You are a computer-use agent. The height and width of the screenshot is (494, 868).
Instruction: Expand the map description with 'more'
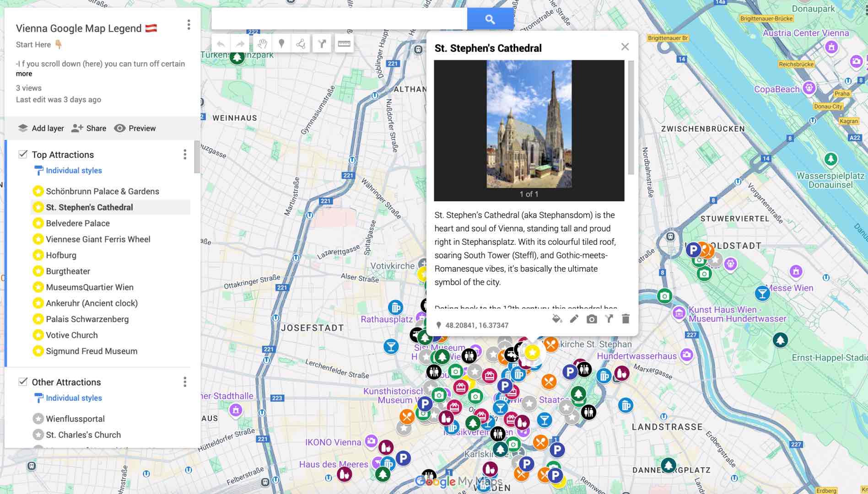point(24,74)
